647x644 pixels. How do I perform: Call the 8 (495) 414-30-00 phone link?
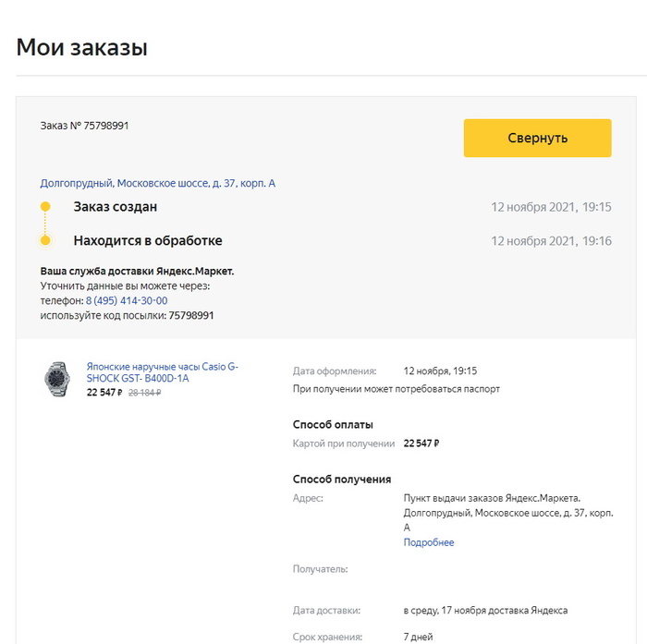click(127, 301)
